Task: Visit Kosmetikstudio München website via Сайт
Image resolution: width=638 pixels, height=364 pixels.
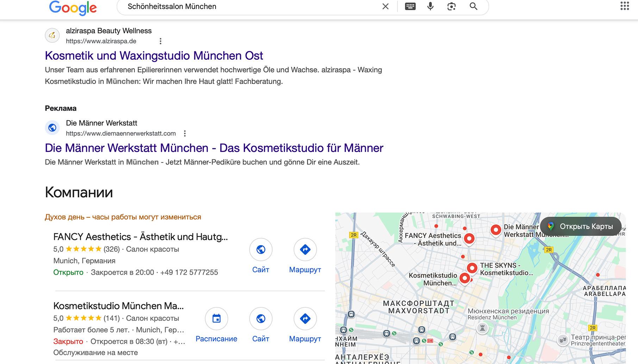Action: pyautogui.click(x=261, y=325)
